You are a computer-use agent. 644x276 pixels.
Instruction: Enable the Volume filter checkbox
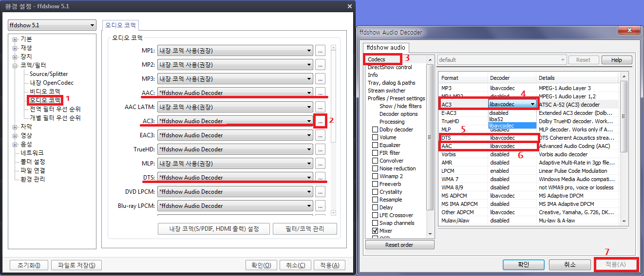[x=375, y=137]
